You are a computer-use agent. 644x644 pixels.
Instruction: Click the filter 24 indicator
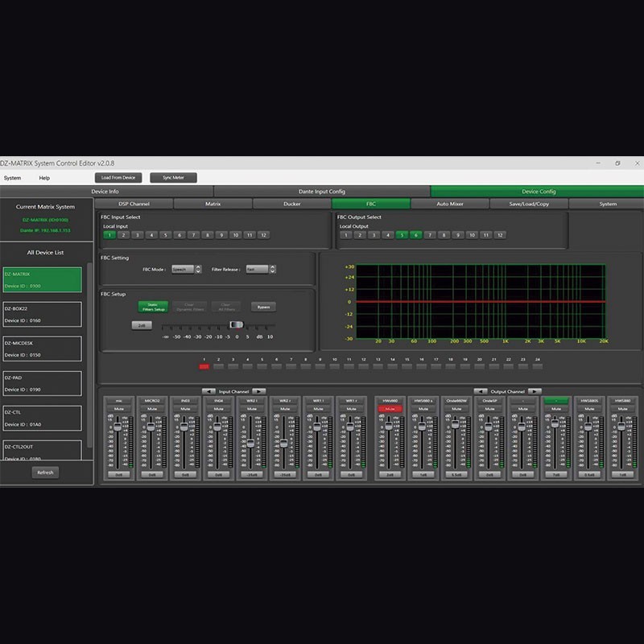(537, 366)
